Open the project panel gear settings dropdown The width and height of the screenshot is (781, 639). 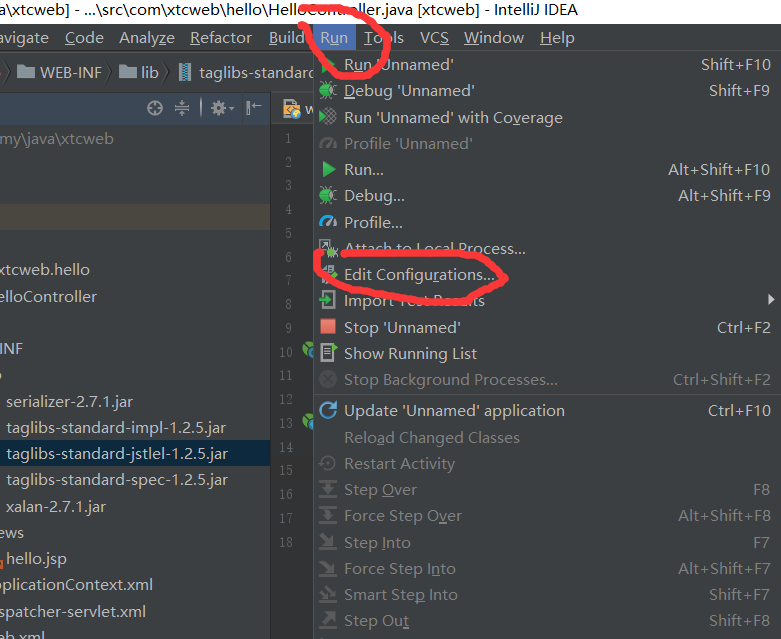pos(222,108)
